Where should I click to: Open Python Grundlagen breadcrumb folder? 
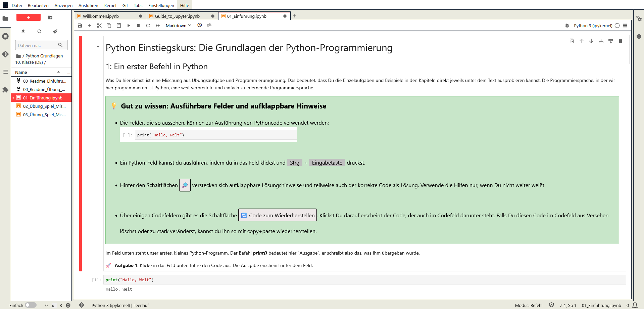tap(41, 59)
